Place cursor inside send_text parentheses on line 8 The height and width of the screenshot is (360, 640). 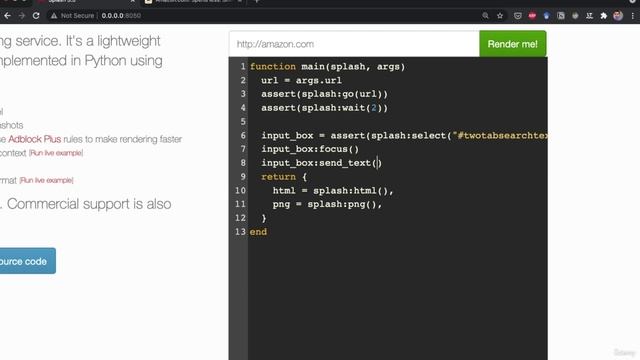point(378,163)
